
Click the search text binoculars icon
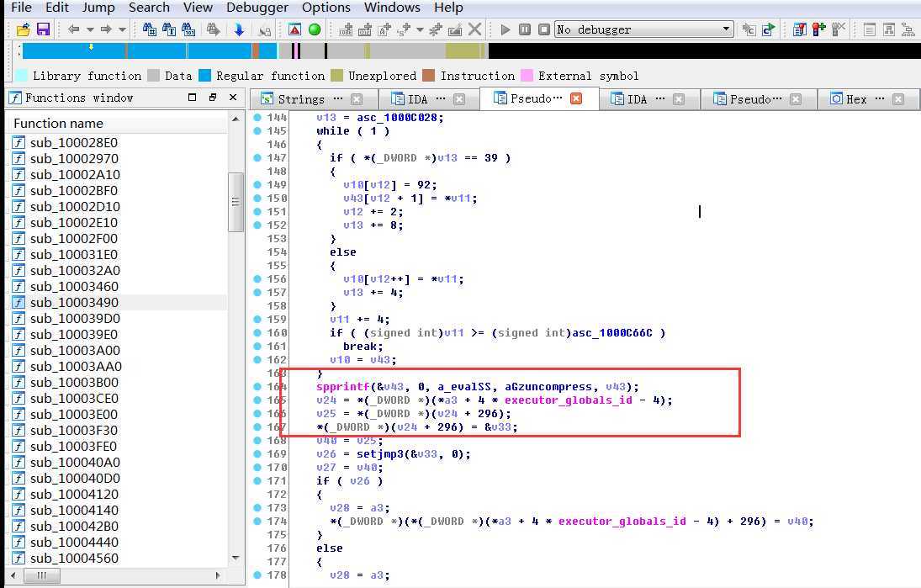(x=169, y=29)
